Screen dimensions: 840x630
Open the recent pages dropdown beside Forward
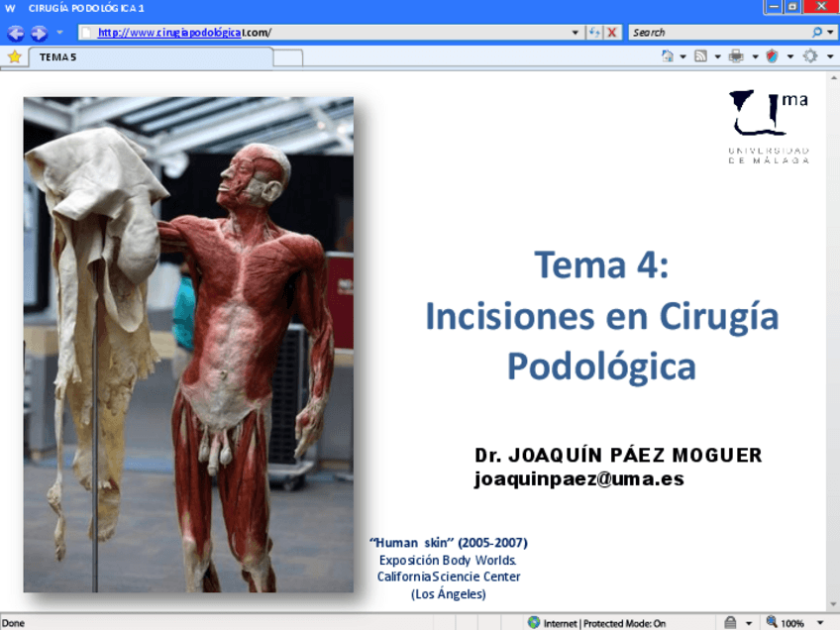(59, 33)
